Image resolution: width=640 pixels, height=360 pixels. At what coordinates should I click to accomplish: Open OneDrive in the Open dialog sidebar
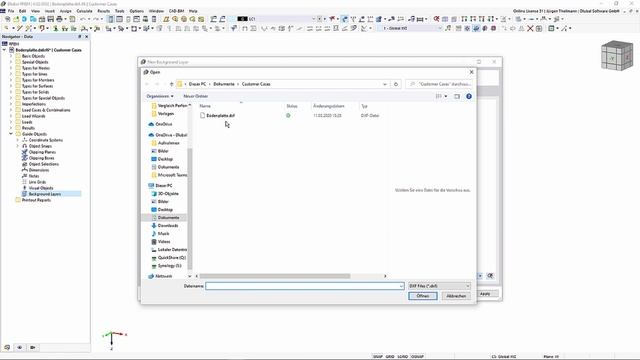164,124
